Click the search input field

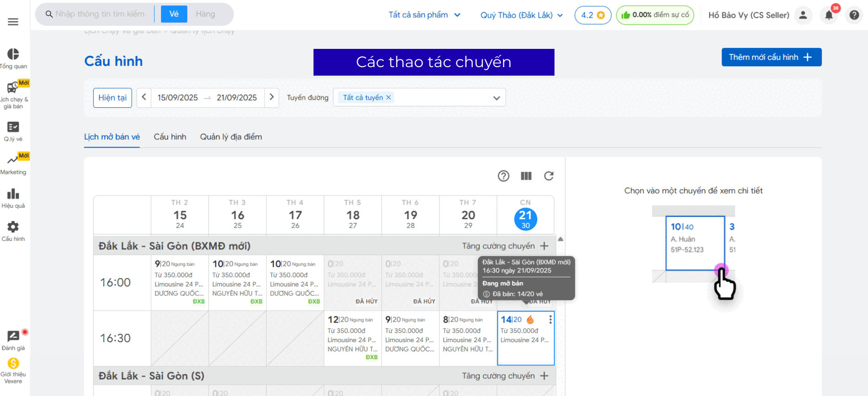(101, 14)
